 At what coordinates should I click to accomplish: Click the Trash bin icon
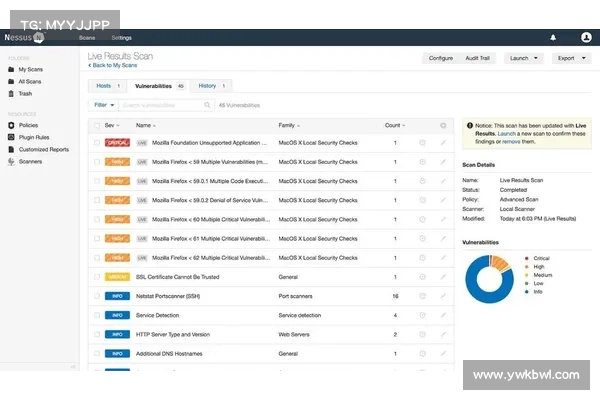click(x=11, y=93)
